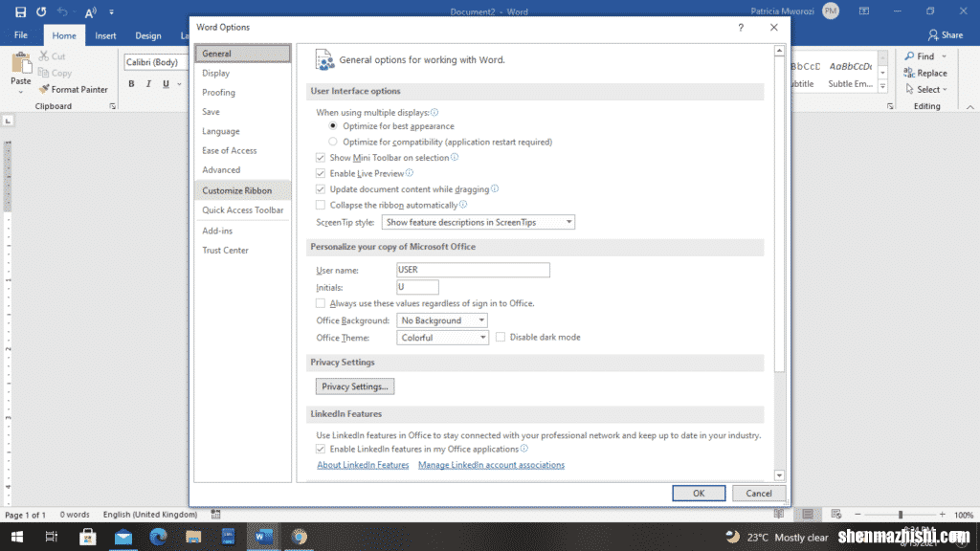Screen dimensions: 980x551
Task: Click the User name input field
Action: click(473, 269)
